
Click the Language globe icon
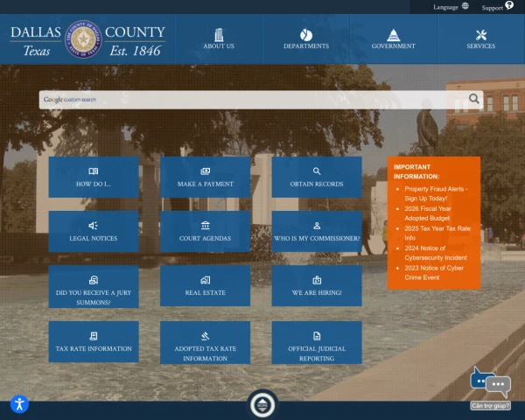tap(465, 6)
